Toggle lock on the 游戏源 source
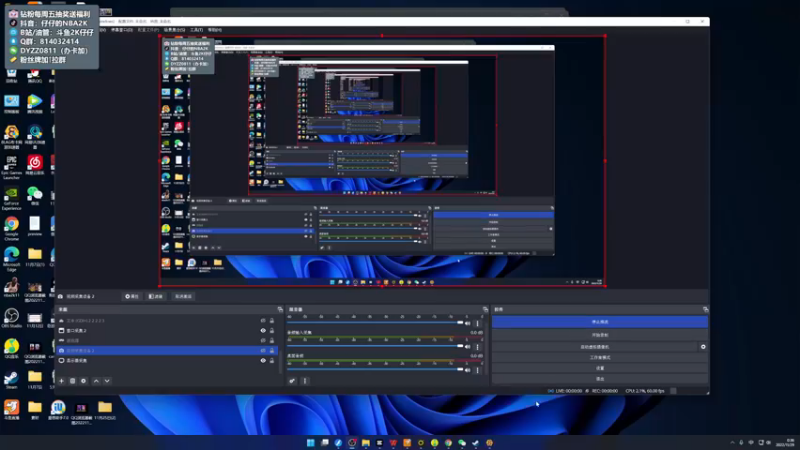 tap(272, 340)
